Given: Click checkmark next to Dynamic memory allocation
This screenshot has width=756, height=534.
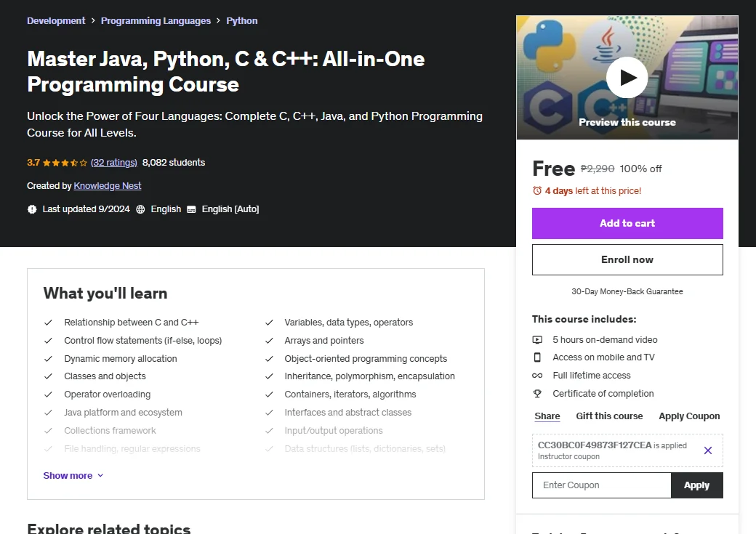Looking at the screenshot, I should [x=48, y=359].
